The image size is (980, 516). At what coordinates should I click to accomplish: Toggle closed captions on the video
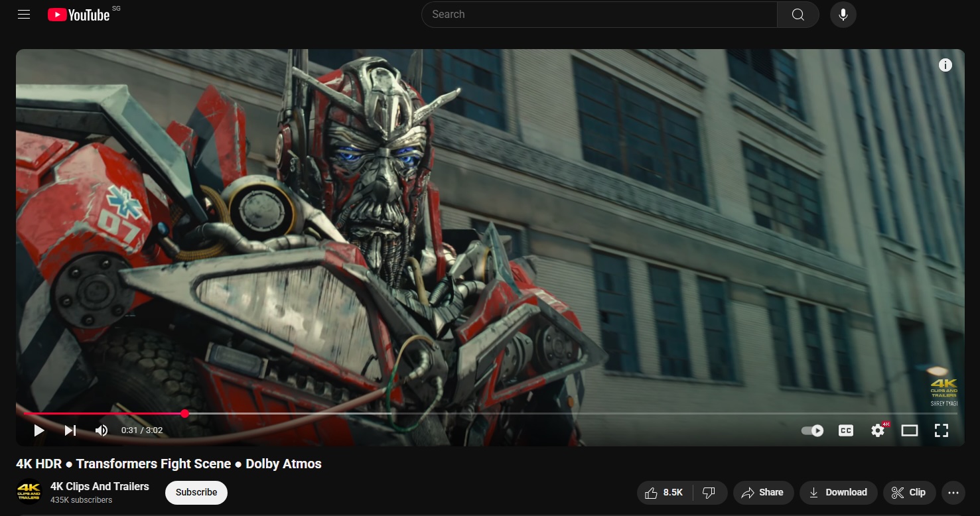(846, 430)
